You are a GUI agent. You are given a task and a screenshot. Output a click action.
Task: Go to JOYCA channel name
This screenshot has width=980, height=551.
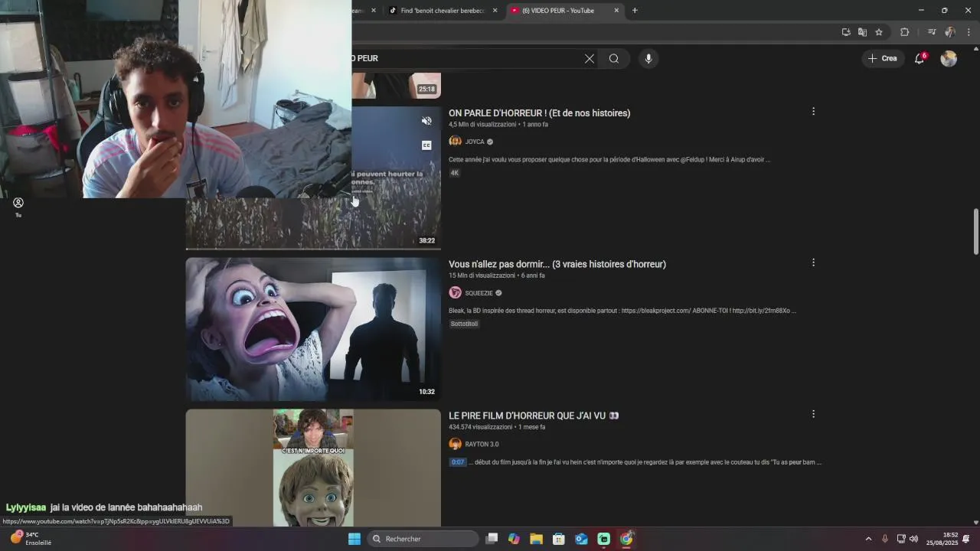(x=475, y=142)
